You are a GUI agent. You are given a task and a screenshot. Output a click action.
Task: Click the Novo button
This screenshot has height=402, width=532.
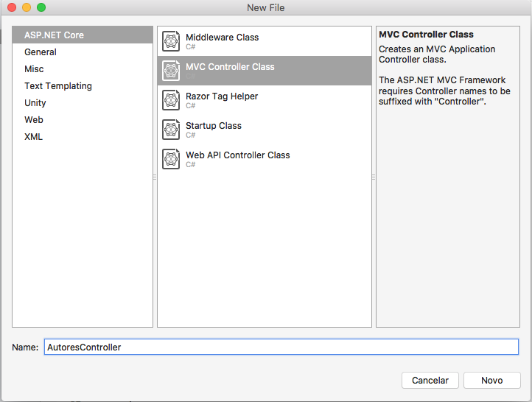point(491,381)
